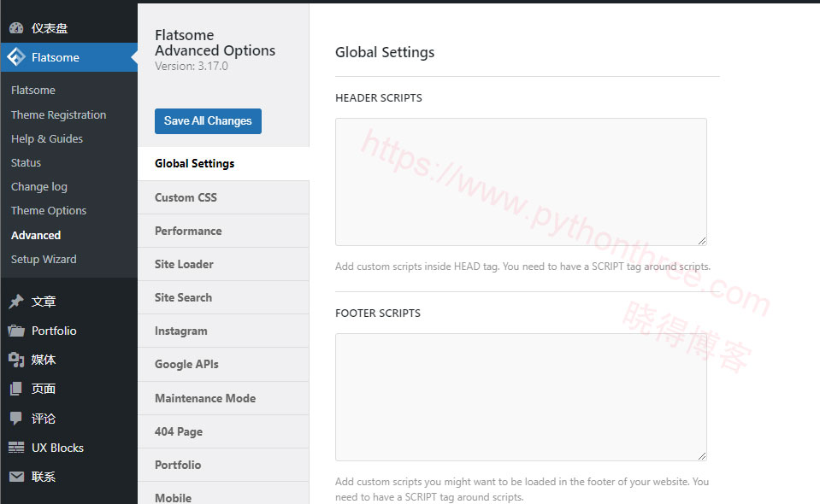Click the Flatsome diamond logo icon

(16, 57)
